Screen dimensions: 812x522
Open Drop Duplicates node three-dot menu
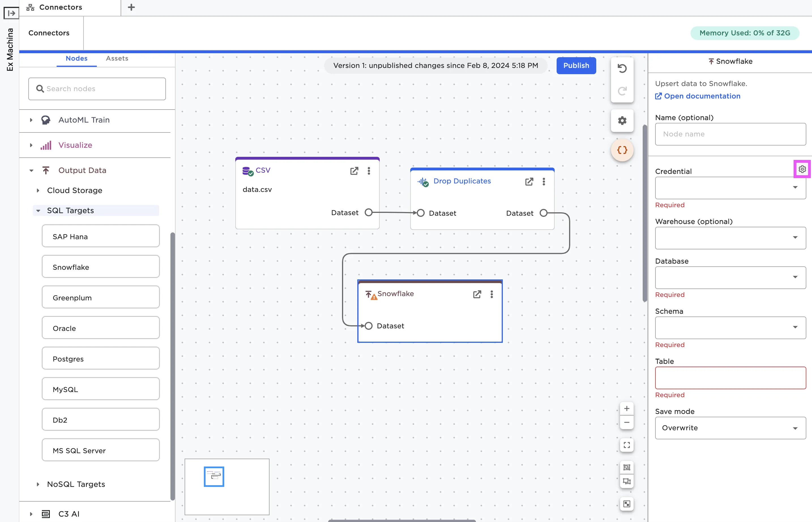point(544,182)
